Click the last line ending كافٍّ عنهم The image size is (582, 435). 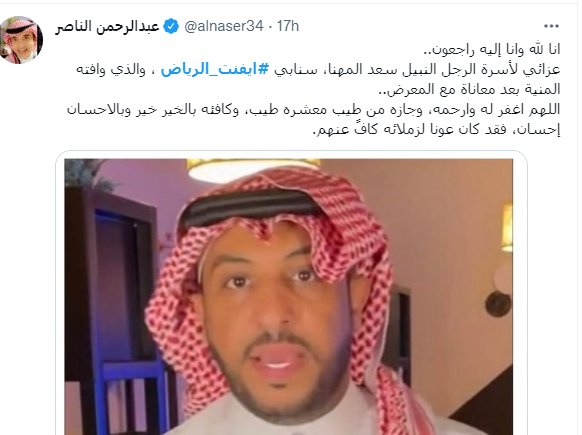[437, 130]
